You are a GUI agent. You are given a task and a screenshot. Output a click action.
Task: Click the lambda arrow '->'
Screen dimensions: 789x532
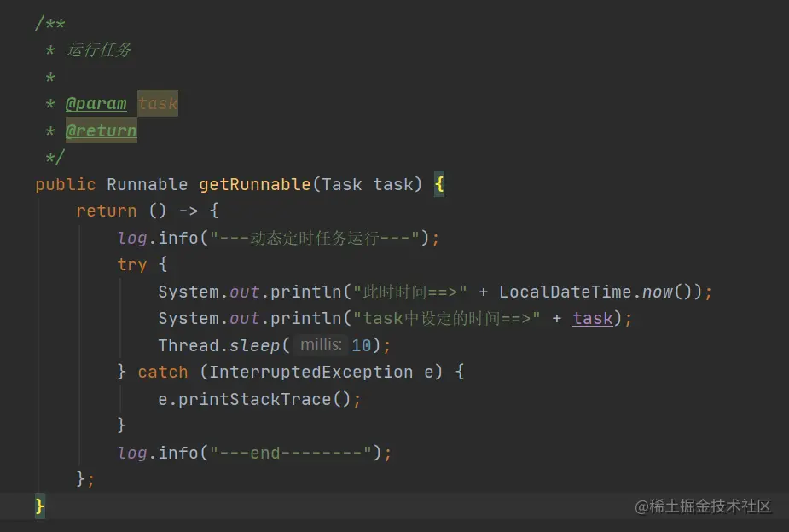pos(189,211)
